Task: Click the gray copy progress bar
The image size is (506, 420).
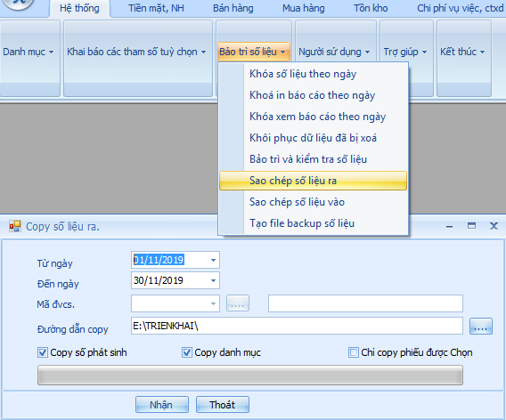Action: (x=250, y=375)
